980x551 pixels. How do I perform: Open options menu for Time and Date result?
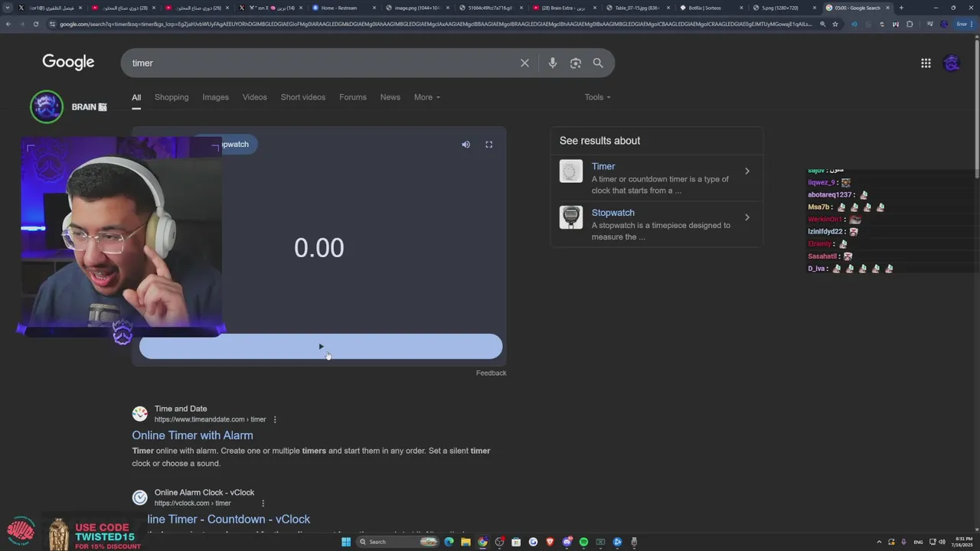click(275, 419)
